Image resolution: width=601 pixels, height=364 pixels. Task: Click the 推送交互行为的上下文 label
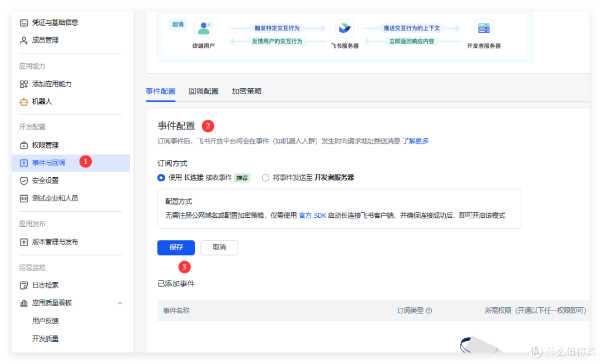click(x=412, y=28)
